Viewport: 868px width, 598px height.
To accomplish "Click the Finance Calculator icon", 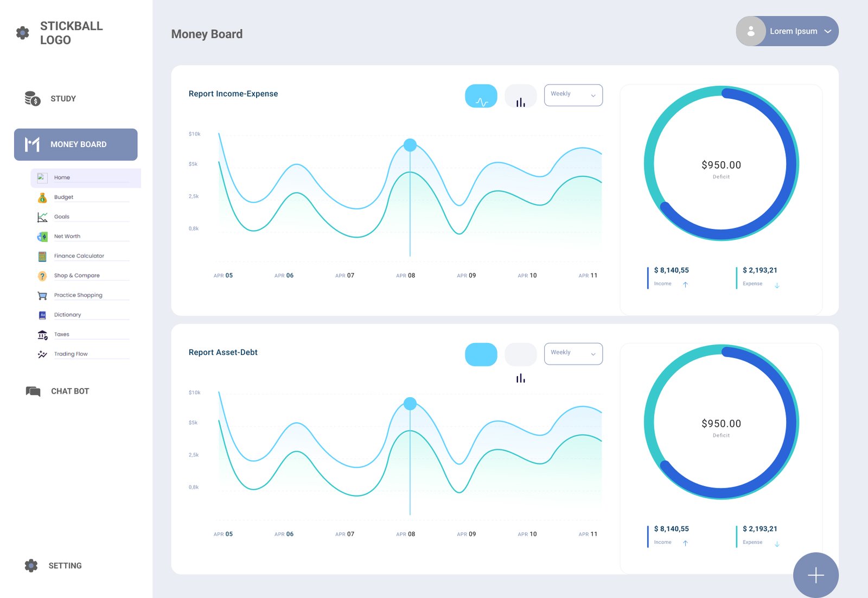I will (x=42, y=256).
